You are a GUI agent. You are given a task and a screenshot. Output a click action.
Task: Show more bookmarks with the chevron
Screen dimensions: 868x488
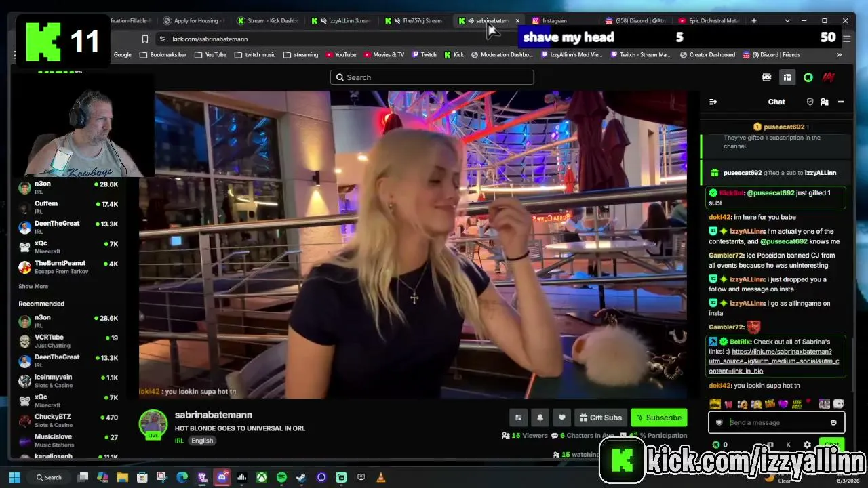coord(840,55)
